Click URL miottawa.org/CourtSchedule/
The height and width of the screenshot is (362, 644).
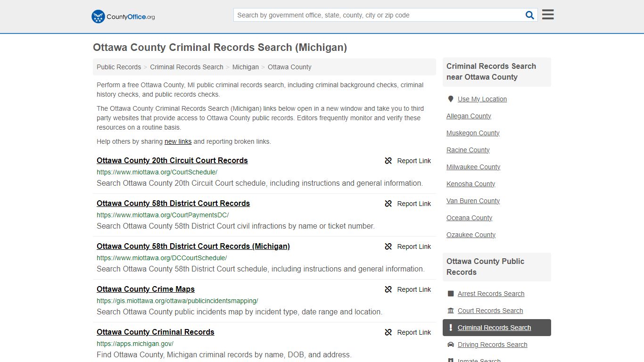tap(157, 172)
